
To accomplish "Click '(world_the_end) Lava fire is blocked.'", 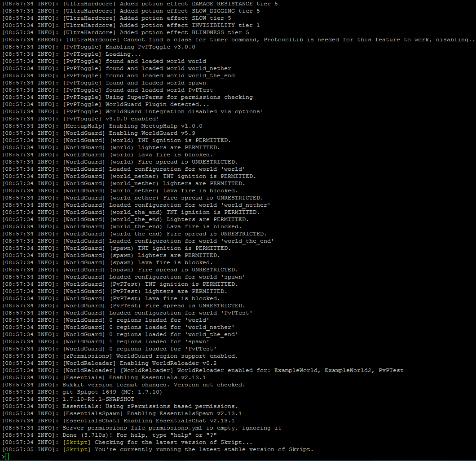I will [x=176, y=227].
